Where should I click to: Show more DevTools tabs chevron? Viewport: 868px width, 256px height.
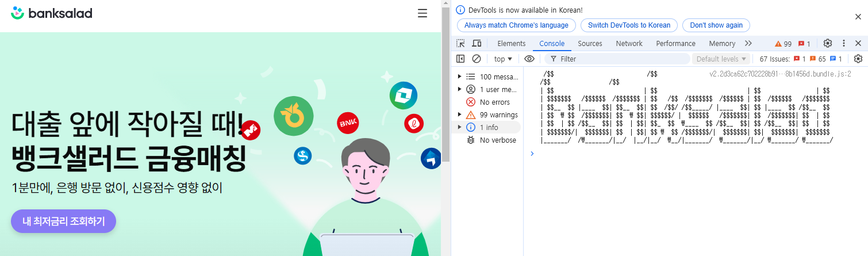[x=748, y=44]
